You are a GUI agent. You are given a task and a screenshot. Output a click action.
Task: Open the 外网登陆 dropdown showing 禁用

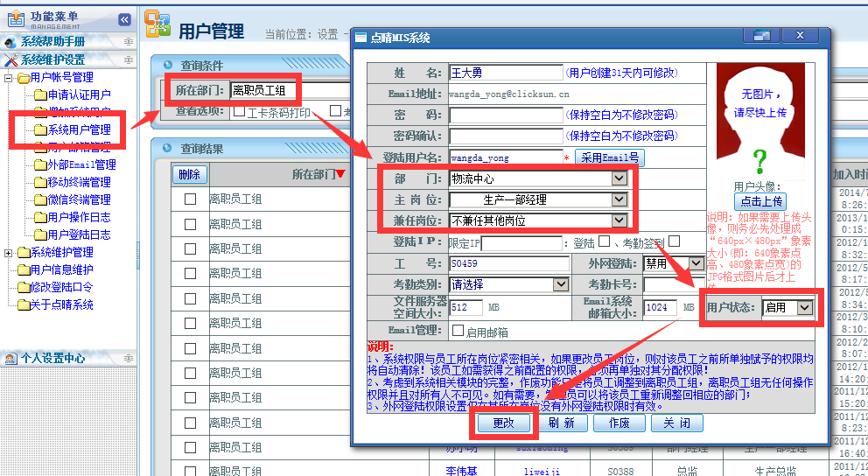[673, 263]
